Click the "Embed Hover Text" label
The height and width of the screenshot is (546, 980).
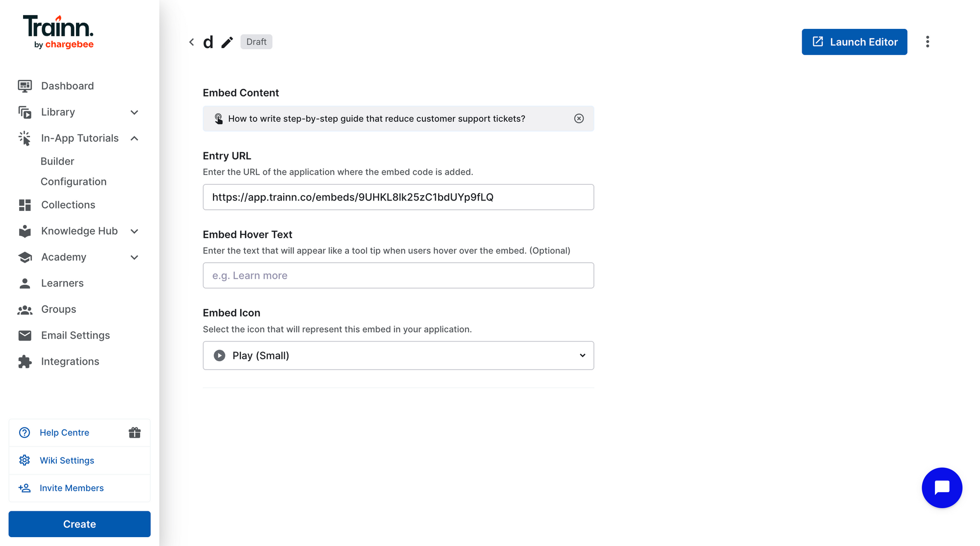tap(247, 234)
